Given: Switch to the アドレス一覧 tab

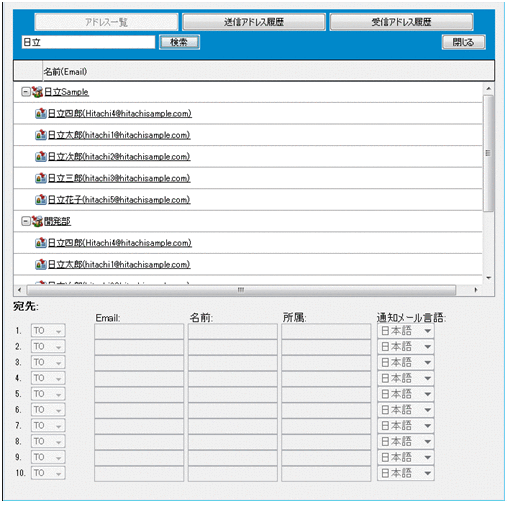Looking at the screenshot, I should click(x=106, y=22).
